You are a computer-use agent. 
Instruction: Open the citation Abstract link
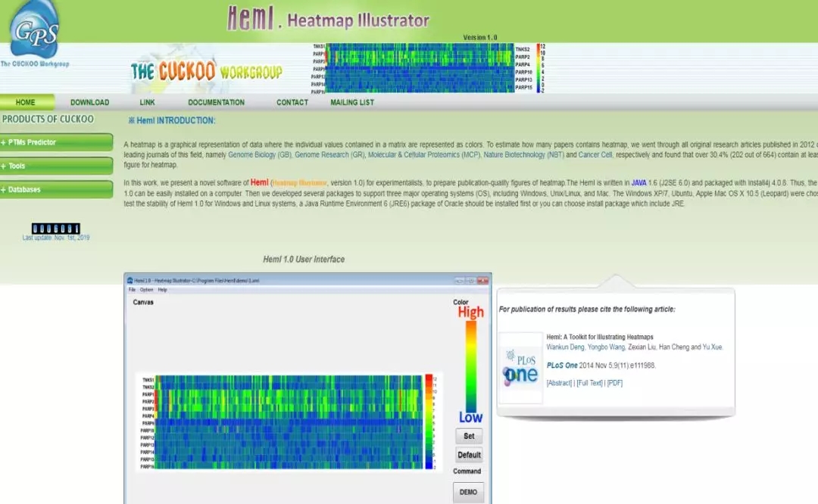click(559, 383)
